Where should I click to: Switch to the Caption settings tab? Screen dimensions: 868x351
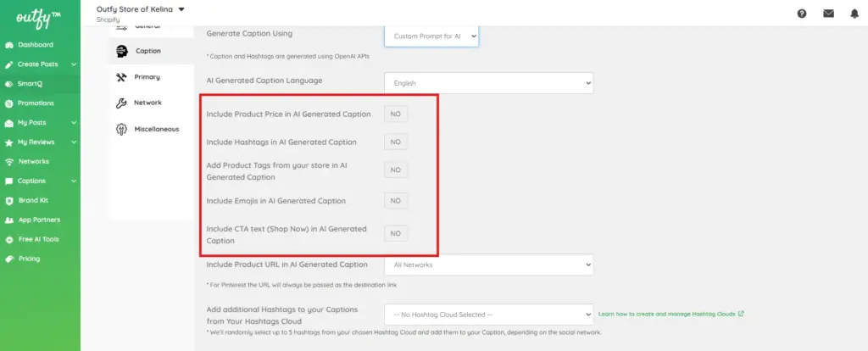[x=151, y=51]
